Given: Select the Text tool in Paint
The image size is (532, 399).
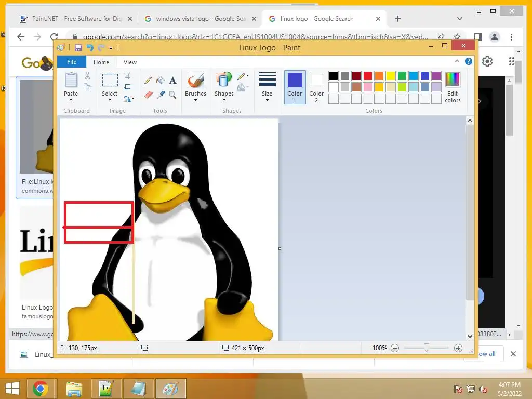Looking at the screenshot, I should [172, 81].
